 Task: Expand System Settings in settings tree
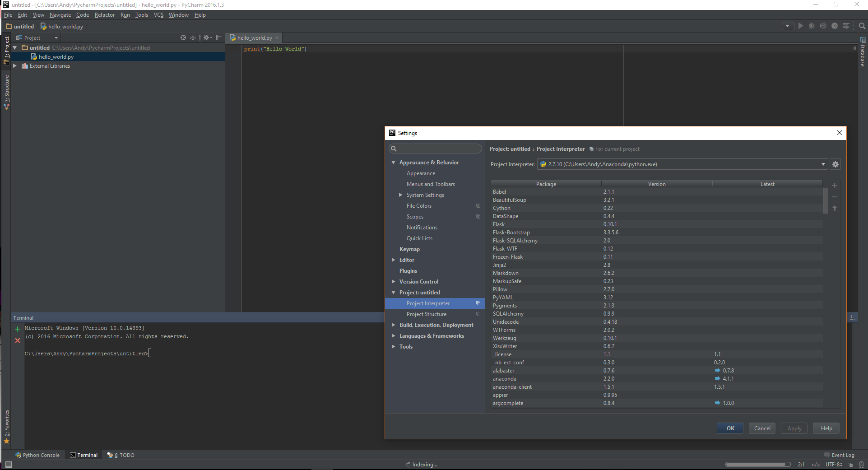point(400,195)
